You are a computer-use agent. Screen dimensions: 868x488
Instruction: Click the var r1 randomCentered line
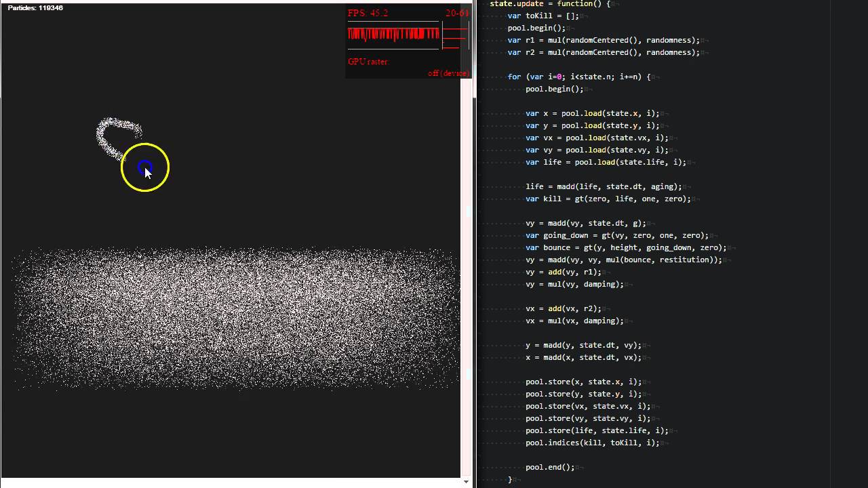pyautogui.click(x=604, y=40)
